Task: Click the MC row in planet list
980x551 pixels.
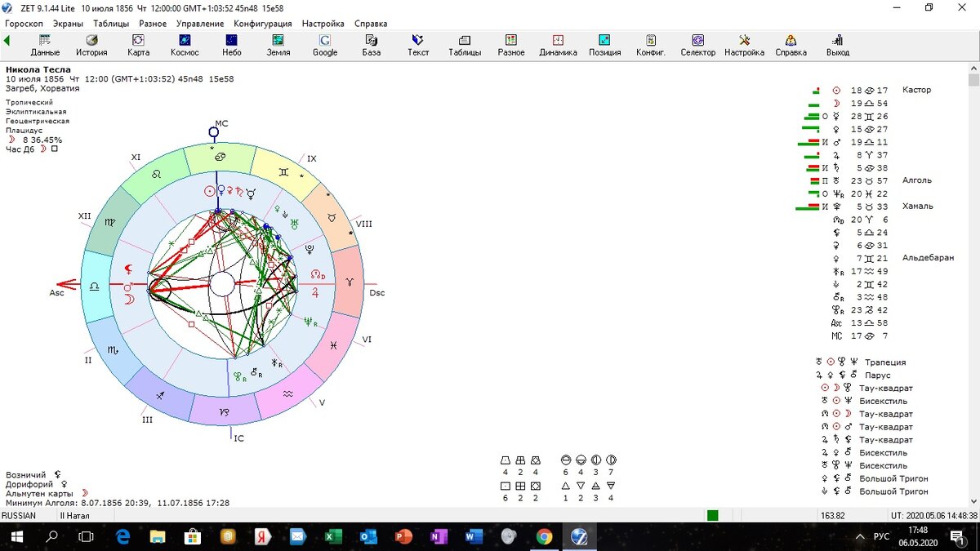Action: [x=860, y=336]
